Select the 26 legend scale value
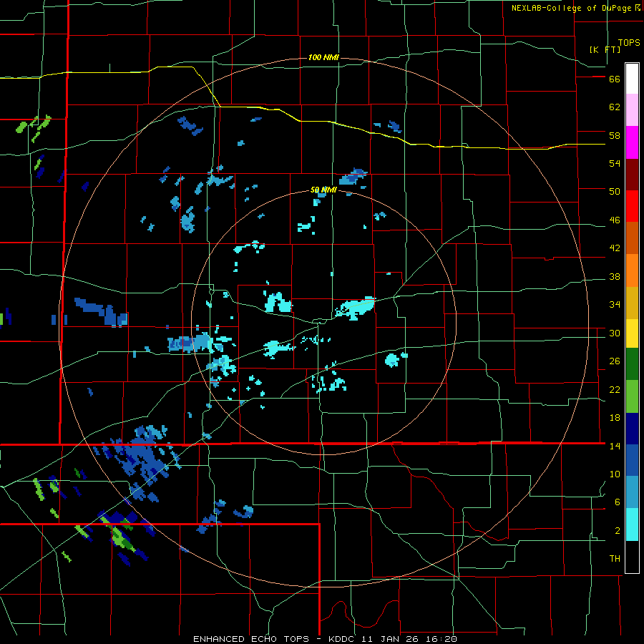644x644 pixels. 615,361
